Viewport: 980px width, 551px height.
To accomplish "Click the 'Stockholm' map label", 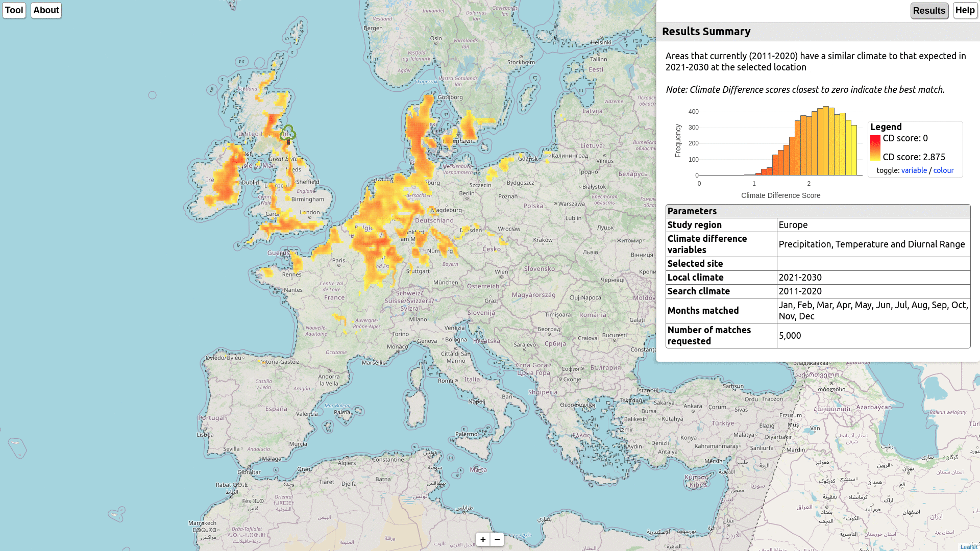I will 521,62.
